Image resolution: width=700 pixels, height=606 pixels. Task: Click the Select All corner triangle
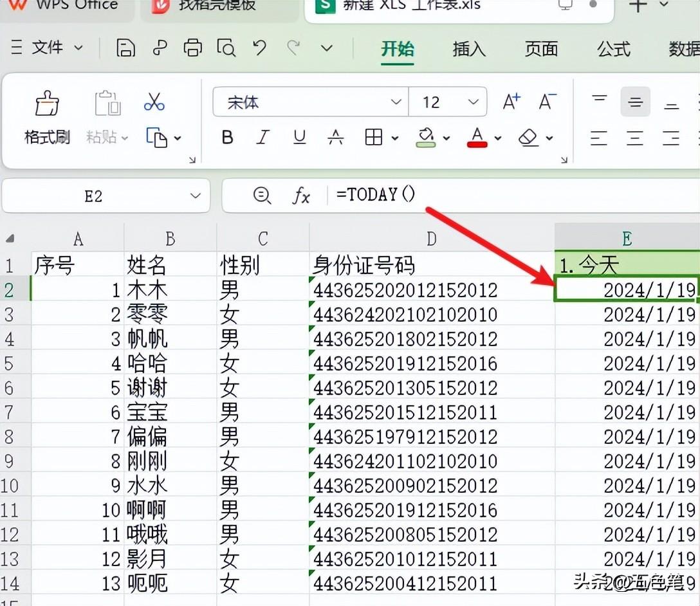[x=10, y=239]
